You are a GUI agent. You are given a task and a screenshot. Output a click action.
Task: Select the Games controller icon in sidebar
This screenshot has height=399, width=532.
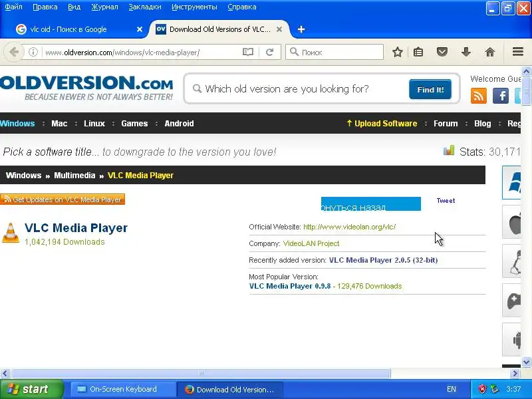pyautogui.click(x=511, y=301)
